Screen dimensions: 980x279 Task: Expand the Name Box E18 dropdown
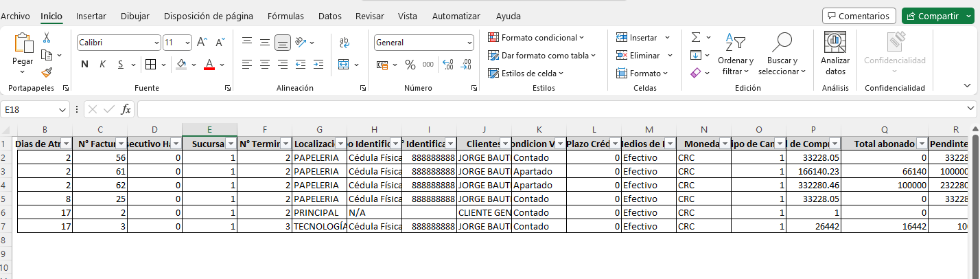(x=62, y=109)
